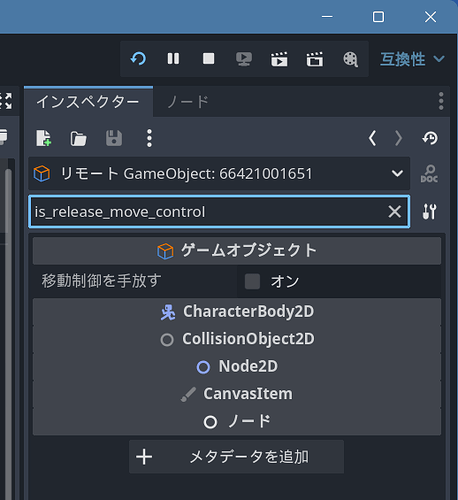Open documentation via the DOC icon

429,174
